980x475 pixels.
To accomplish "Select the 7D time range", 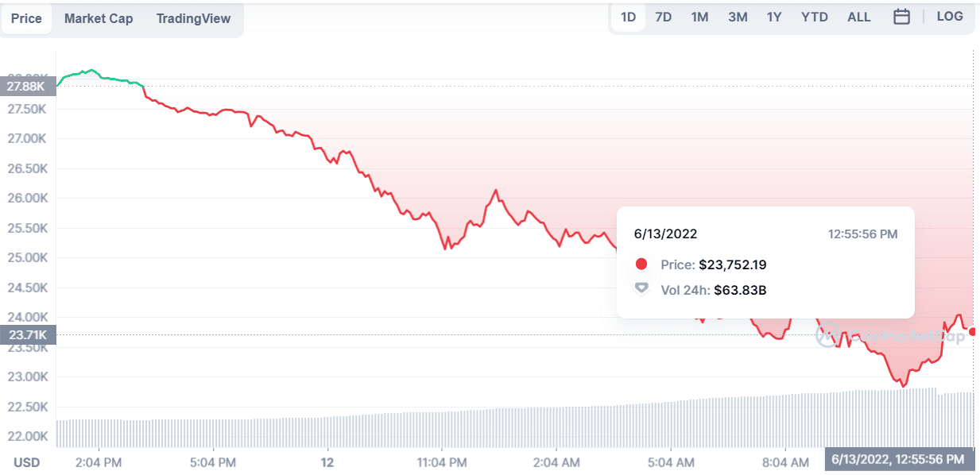I will pyautogui.click(x=663, y=17).
